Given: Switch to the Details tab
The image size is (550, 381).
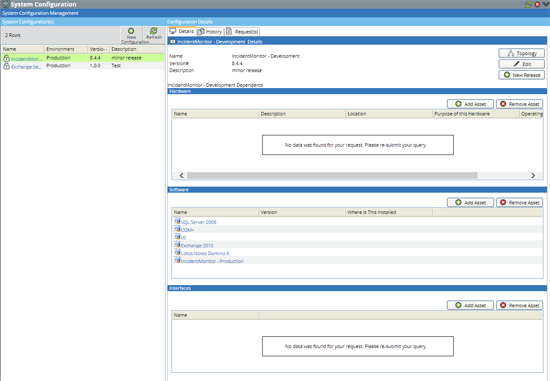Looking at the screenshot, I should coord(182,31).
